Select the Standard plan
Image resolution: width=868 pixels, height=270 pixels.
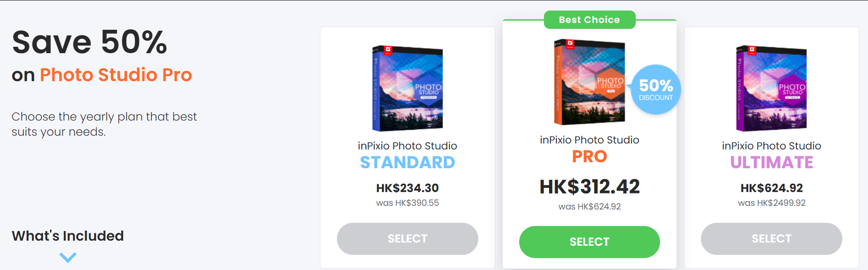tap(407, 238)
